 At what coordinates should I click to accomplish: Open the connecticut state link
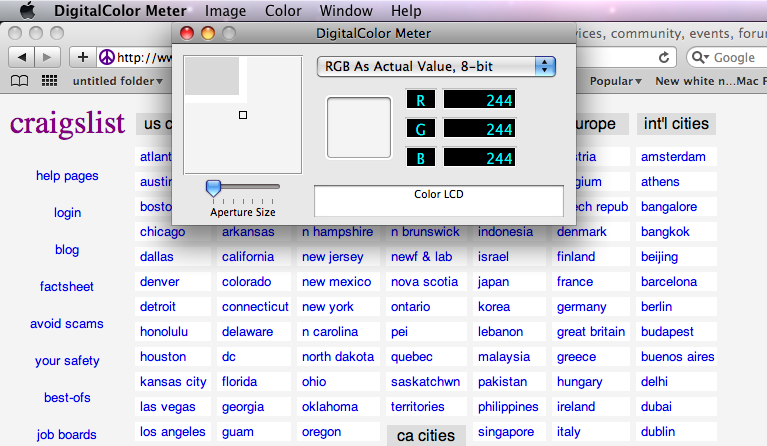[x=255, y=307]
